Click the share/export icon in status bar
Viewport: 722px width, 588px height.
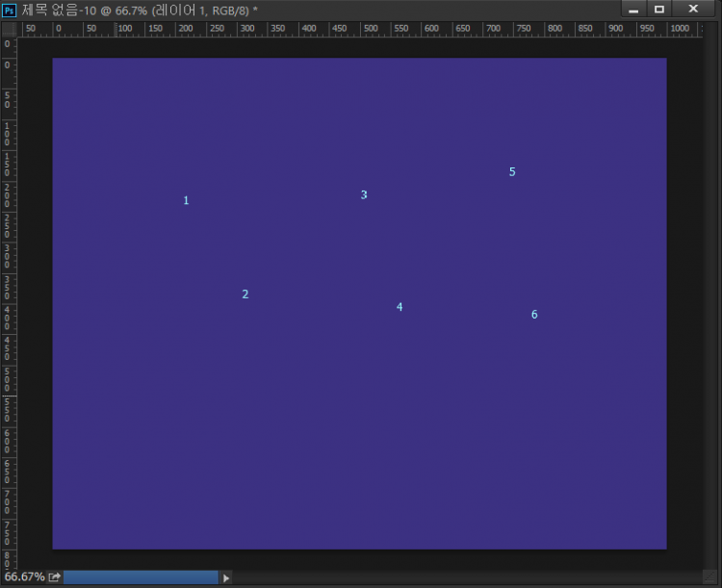click(x=55, y=577)
